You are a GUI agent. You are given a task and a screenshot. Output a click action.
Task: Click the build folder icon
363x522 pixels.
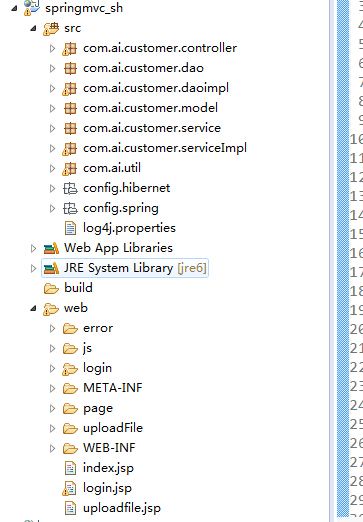pyautogui.click(x=51, y=288)
